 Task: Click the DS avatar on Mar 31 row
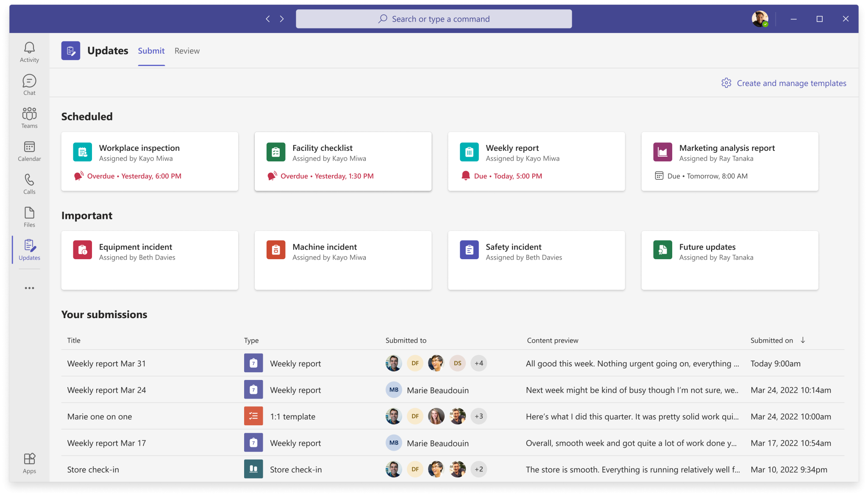coord(458,363)
